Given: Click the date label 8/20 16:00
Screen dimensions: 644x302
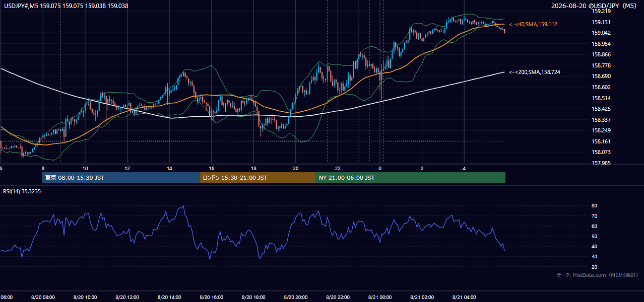Looking at the screenshot, I should pyautogui.click(x=211, y=297).
